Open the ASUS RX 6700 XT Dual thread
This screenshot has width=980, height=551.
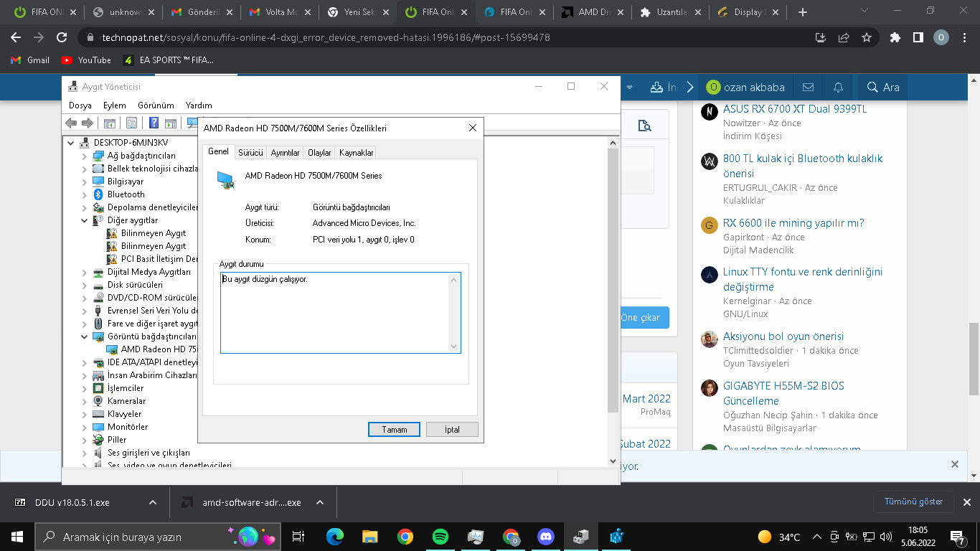[795, 109]
